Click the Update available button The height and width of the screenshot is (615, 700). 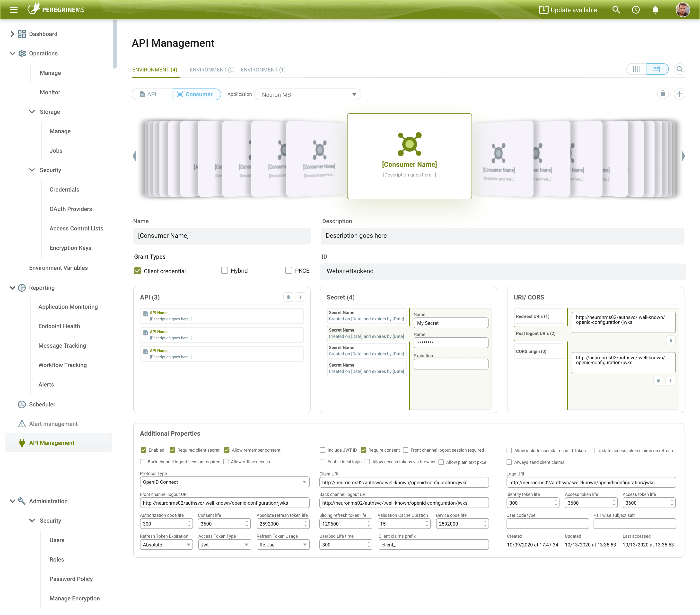[568, 9]
